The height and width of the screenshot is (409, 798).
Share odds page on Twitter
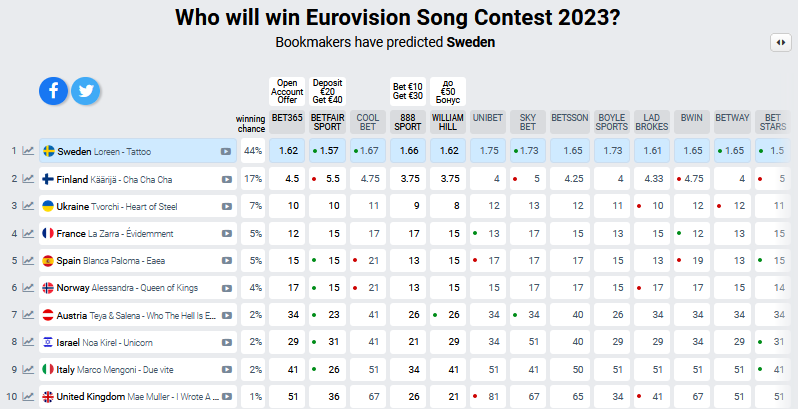point(86,91)
